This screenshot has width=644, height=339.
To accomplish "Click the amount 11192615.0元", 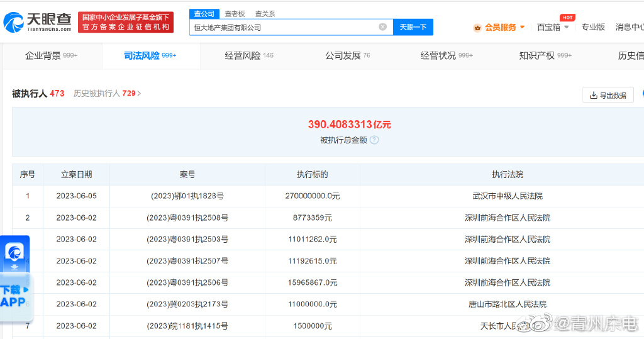I will coord(313,262).
